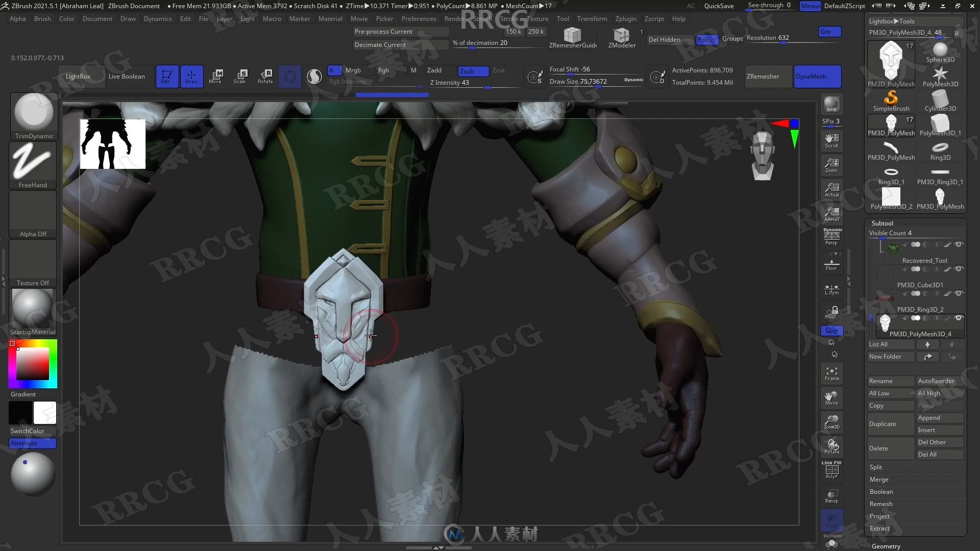Open the StartupMaterial material picker
Screen dimensions: 980x551
tap(33, 312)
